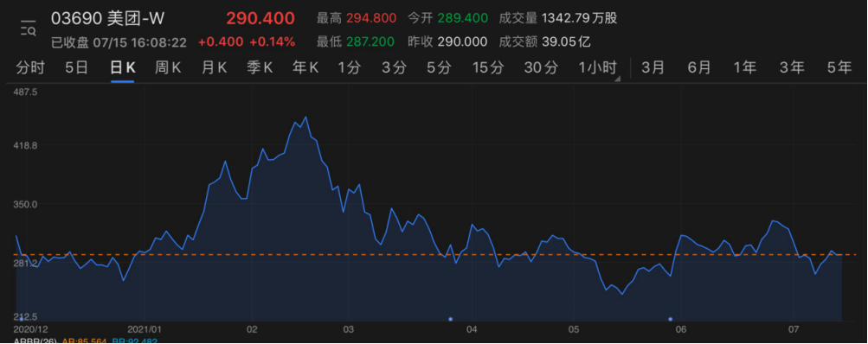
Task: Choose the 15分 interval tab
Action: pyautogui.click(x=488, y=68)
